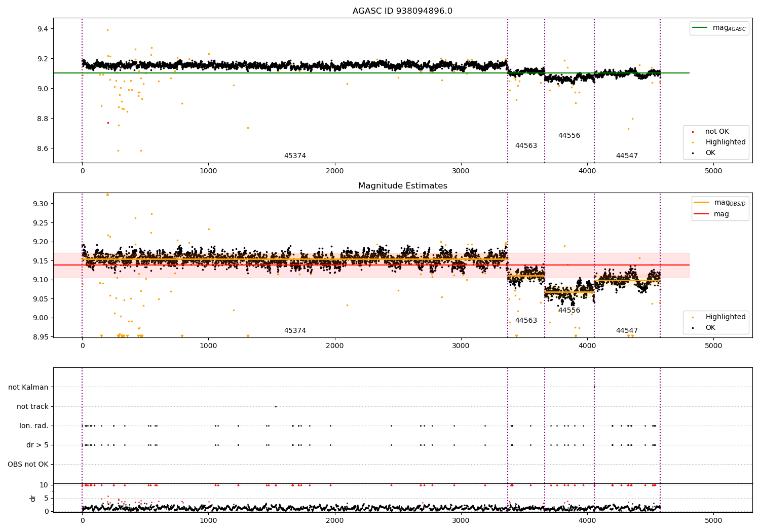Image resolution: width=760 pixels, height=532 pixels.
Task: Click the red 'mag' legend entry
Action: pos(712,214)
